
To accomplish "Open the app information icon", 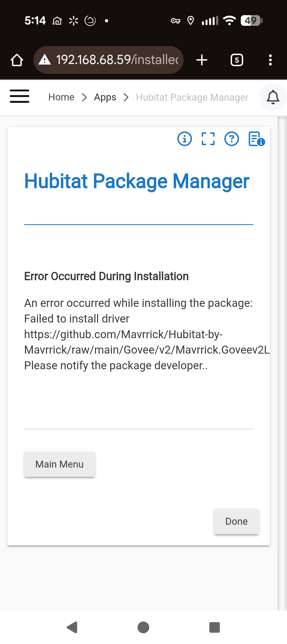I will [184, 139].
